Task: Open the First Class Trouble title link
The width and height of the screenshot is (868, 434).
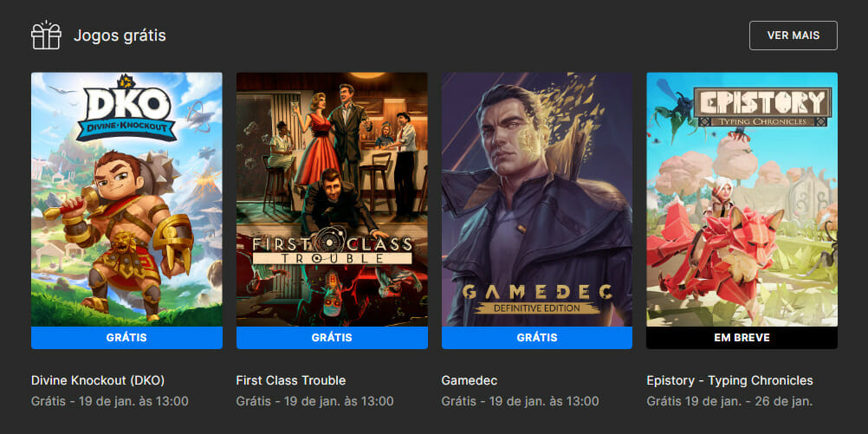Action: point(290,381)
